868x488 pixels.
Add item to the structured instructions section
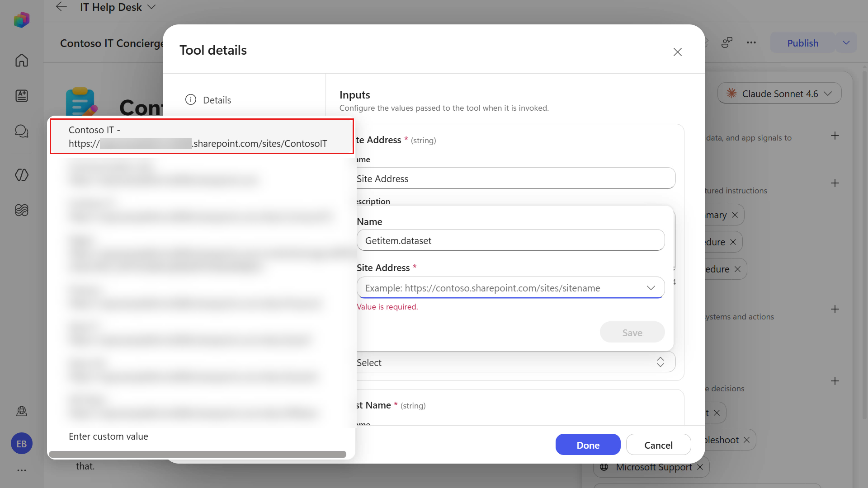835,183
